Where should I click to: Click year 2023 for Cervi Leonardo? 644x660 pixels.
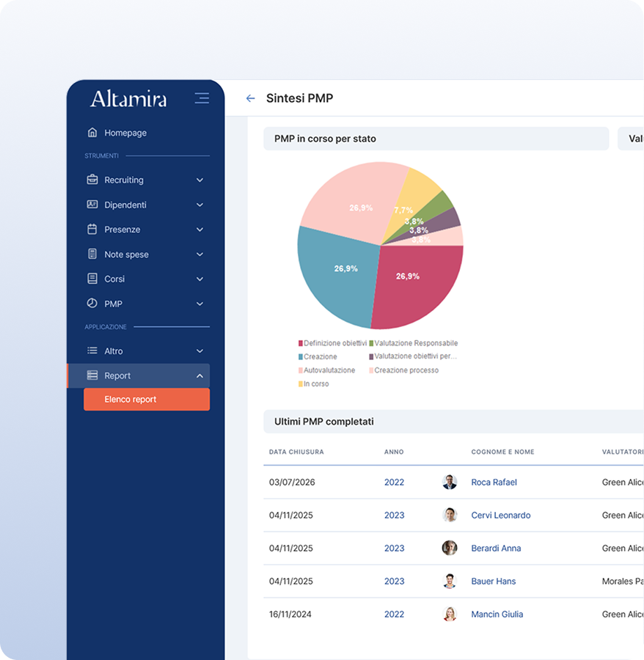pos(394,516)
